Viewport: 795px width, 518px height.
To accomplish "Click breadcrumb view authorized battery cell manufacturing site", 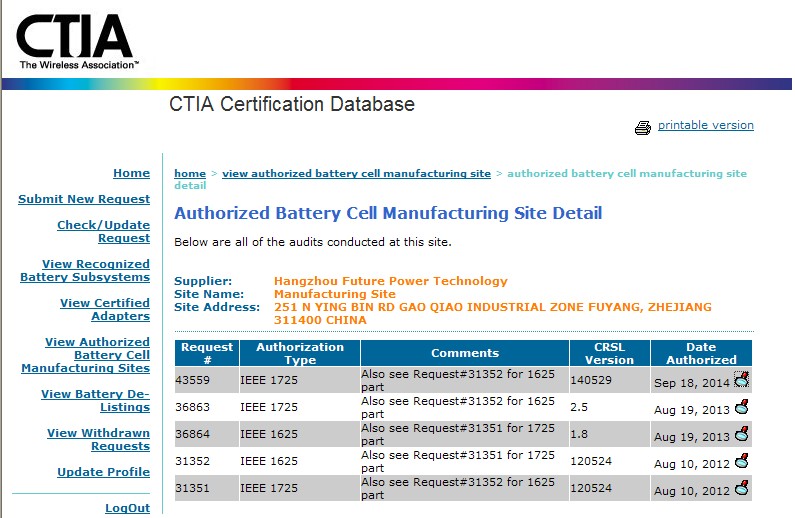I will pyautogui.click(x=356, y=173).
